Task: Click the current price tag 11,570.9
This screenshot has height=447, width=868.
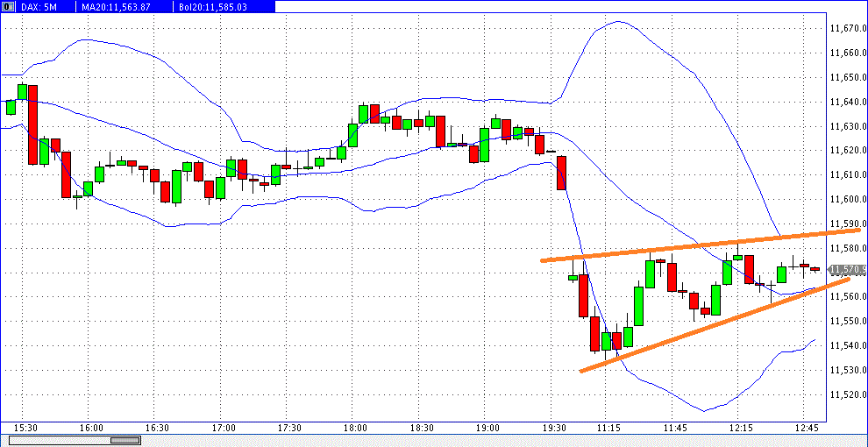Action: pyautogui.click(x=848, y=269)
